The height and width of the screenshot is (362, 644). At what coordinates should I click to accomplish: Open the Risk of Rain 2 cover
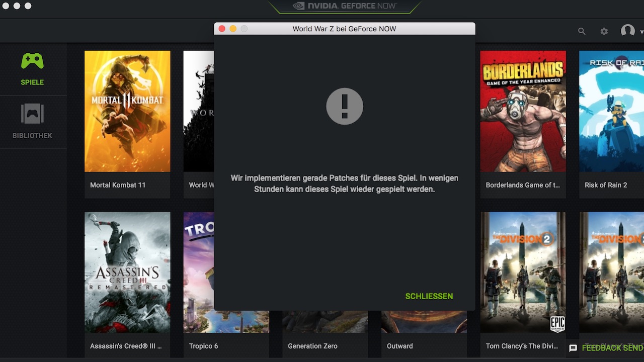(611, 111)
